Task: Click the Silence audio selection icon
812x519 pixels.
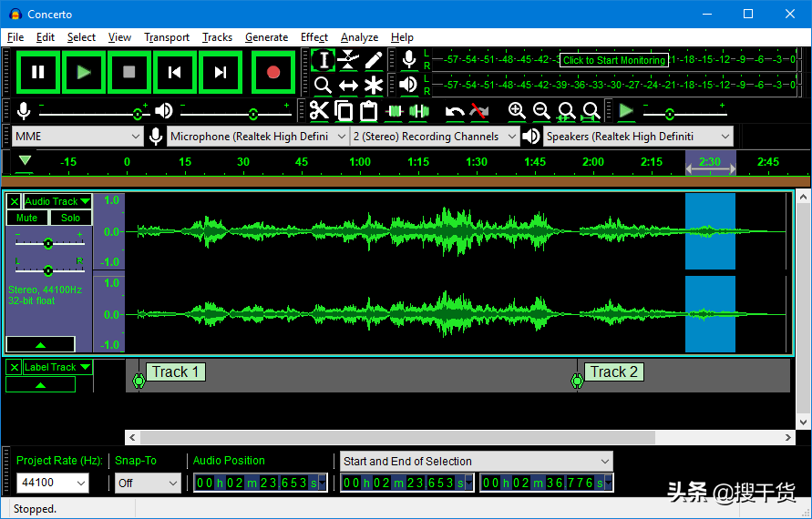Action: [x=418, y=111]
